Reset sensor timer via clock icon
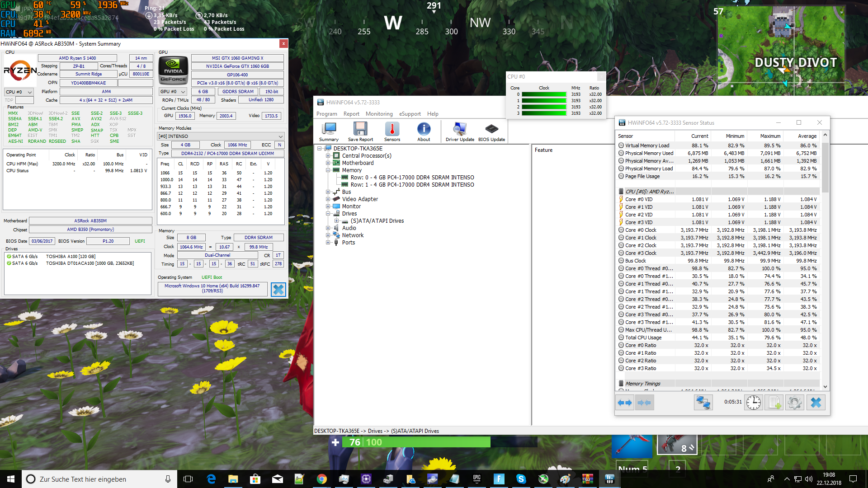Viewport: 868px width, 488px height. [753, 402]
